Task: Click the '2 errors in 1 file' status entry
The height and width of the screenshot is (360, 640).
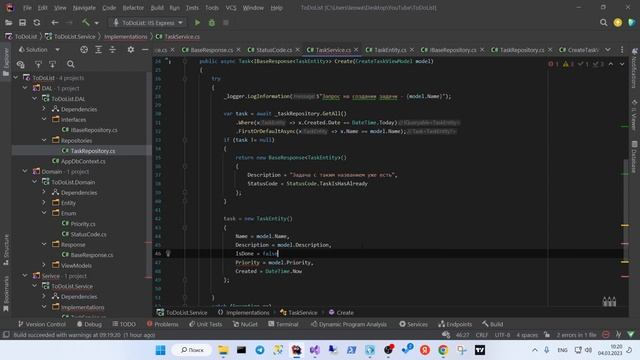Action: 576,335
